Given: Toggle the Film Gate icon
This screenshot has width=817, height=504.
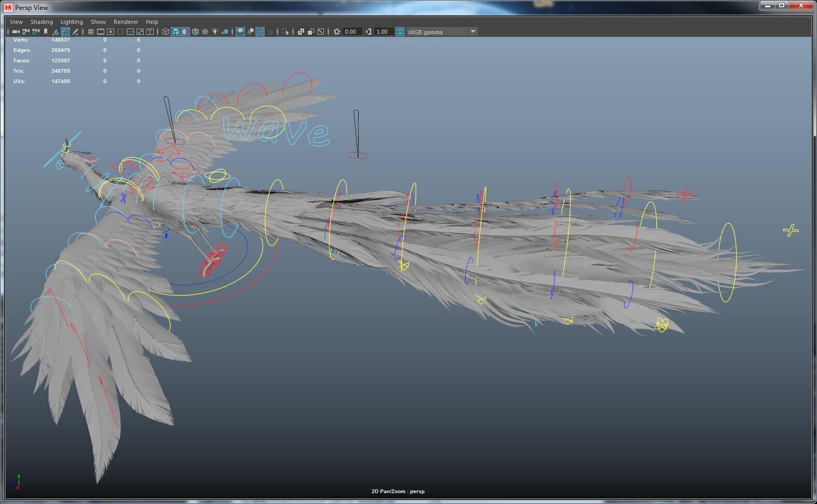Looking at the screenshot, I should (100, 32).
